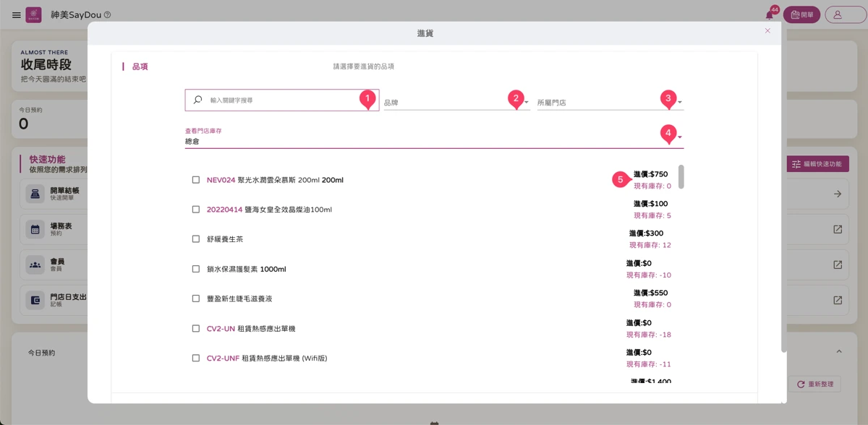Select the 舒緩養生茶 checkbox
868x425 pixels.
(x=196, y=239)
